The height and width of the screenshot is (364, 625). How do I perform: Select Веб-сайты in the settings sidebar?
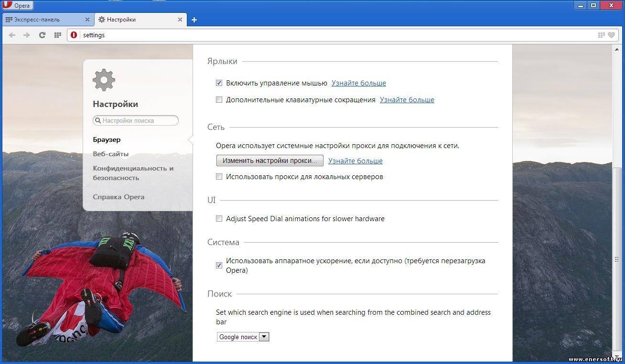pos(110,154)
